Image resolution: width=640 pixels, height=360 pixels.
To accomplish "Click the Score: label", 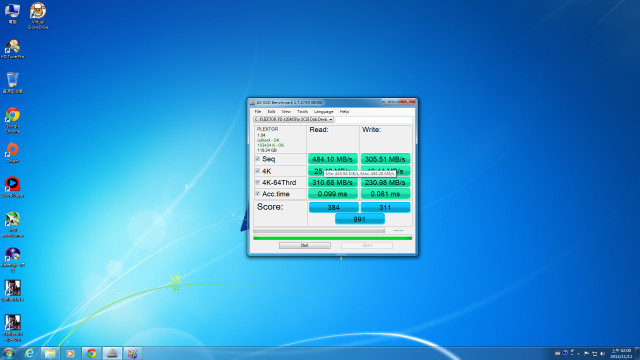I will [270, 207].
